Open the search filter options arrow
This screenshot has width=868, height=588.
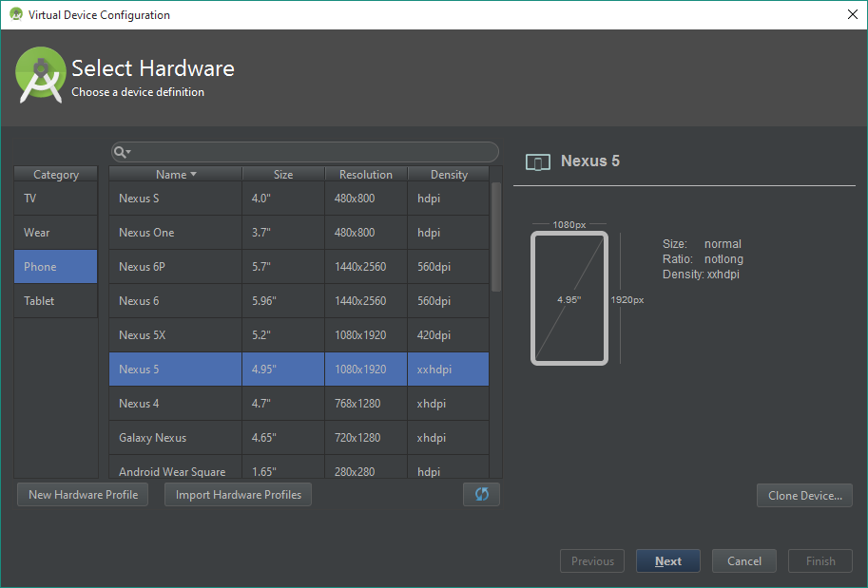[x=126, y=152]
